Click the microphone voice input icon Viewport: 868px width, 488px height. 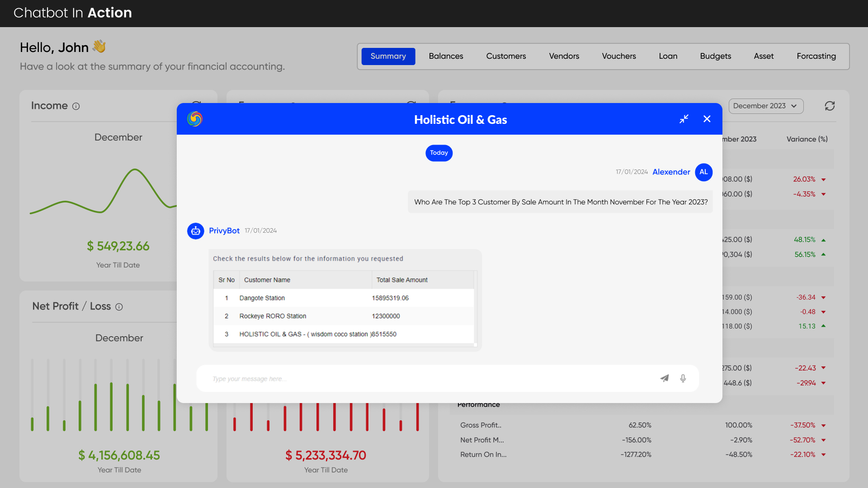point(683,378)
